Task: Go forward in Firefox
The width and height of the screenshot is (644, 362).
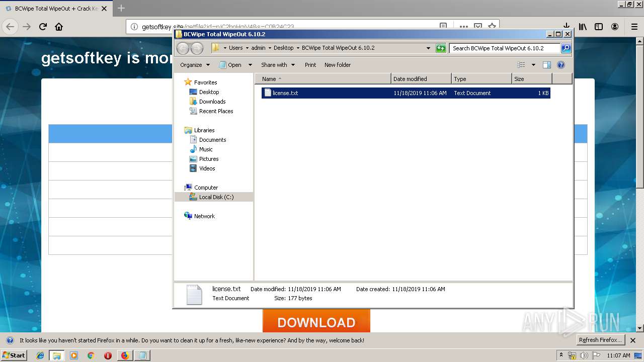Action: (x=27, y=27)
